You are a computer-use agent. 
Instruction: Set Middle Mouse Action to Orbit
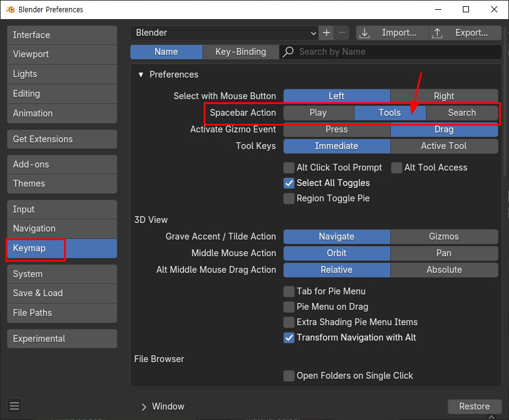[337, 253]
